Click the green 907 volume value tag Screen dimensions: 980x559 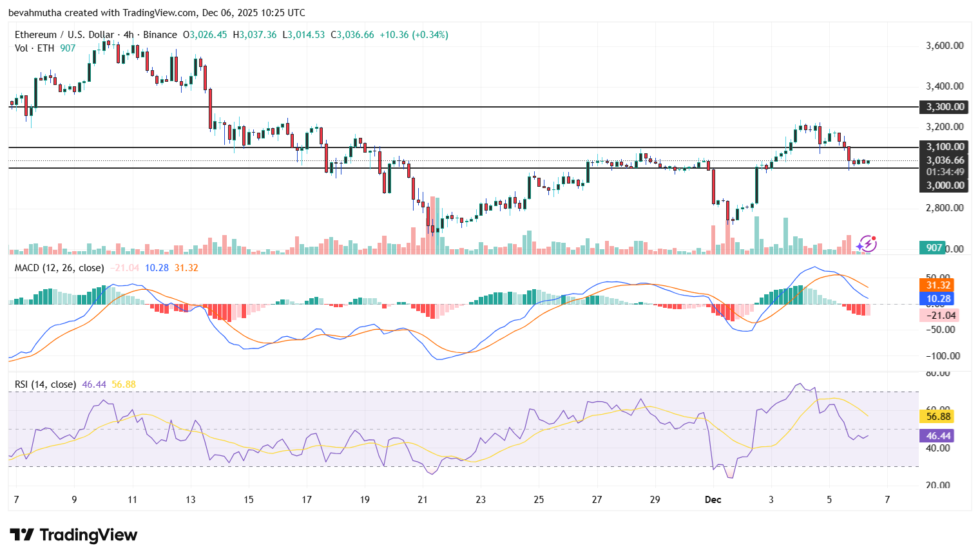click(x=932, y=247)
